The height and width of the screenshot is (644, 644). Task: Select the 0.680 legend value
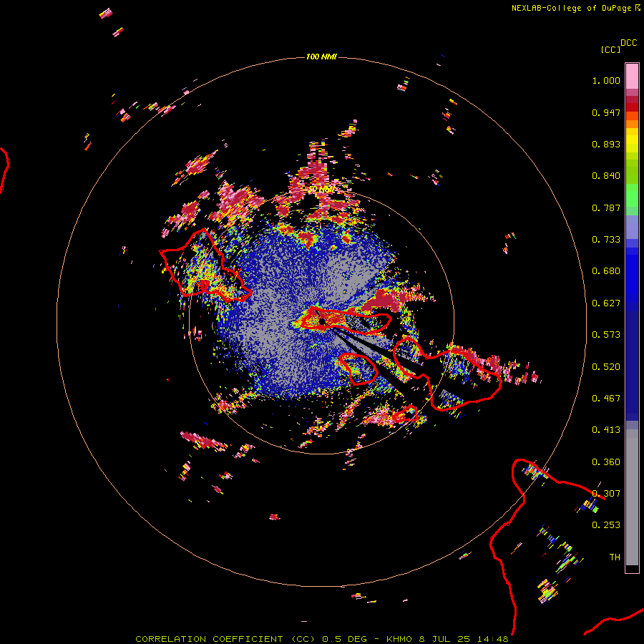pos(606,271)
